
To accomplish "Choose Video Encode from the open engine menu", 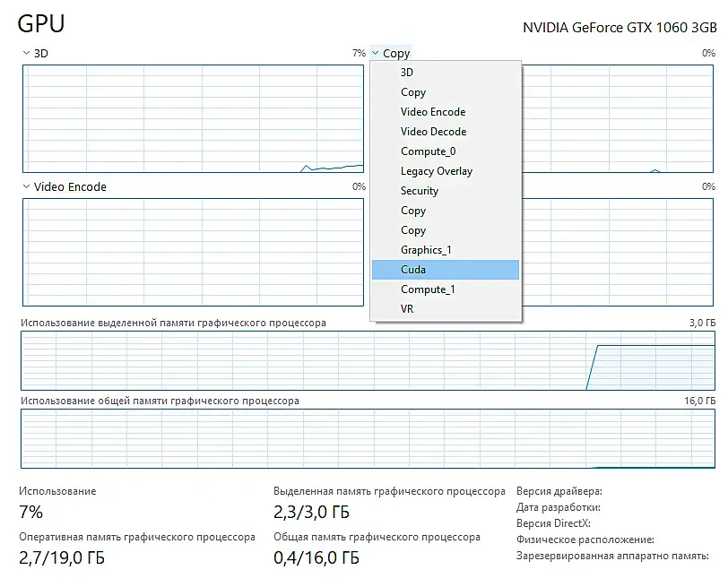I will (433, 112).
